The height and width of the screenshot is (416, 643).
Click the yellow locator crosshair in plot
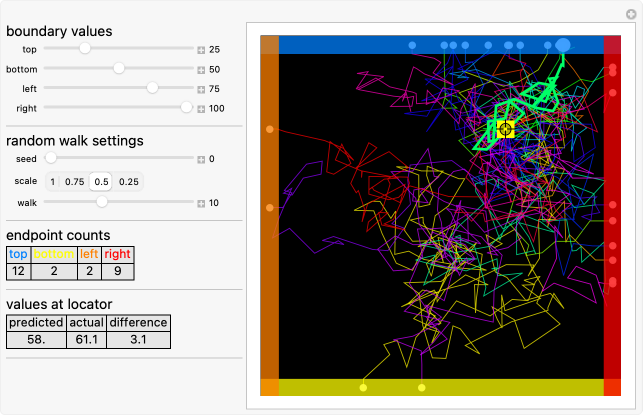coord(505,129)
